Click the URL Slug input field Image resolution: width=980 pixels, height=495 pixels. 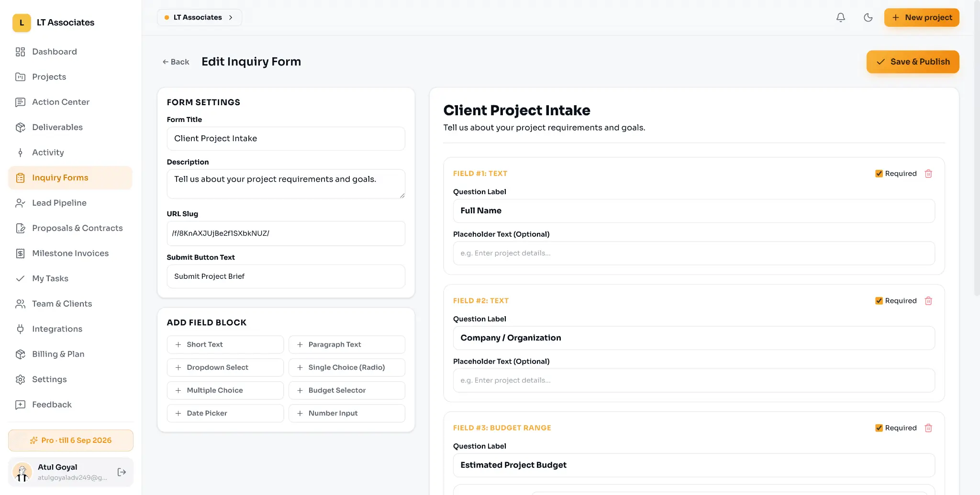[286, 233]
